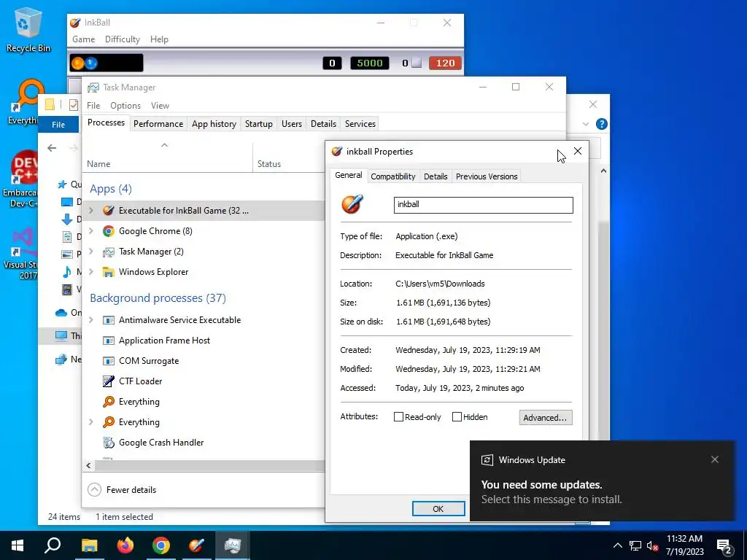Click the inkball file name field
Viewport: 747px width, 560px height.
point(483,205)
